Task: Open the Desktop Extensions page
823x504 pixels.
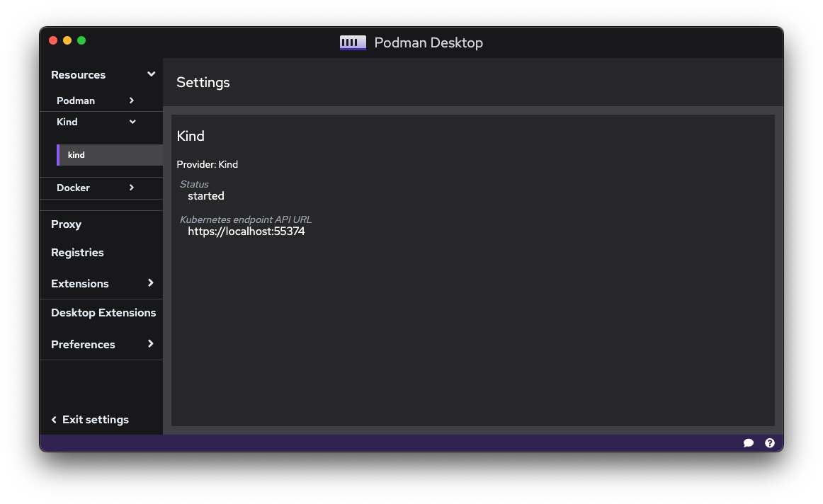Action: (103, 312)
